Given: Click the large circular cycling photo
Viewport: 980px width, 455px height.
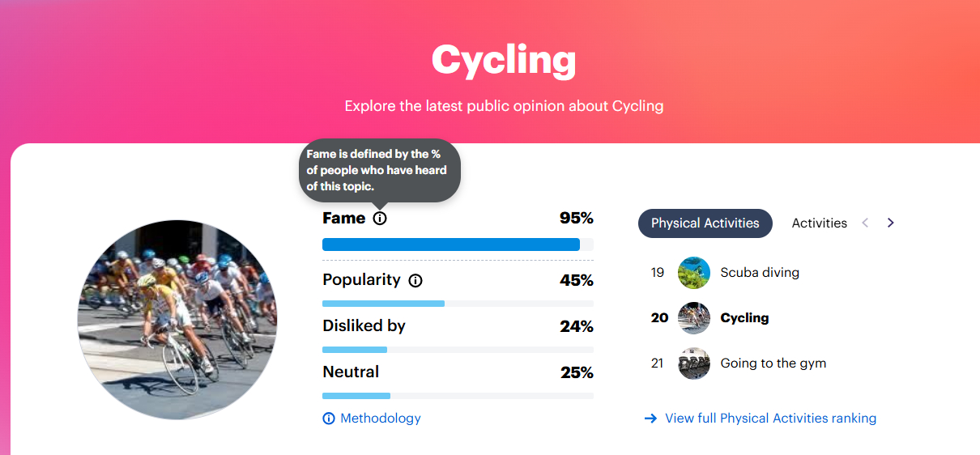Looking at the screenshot, I should tap(177, 320).
